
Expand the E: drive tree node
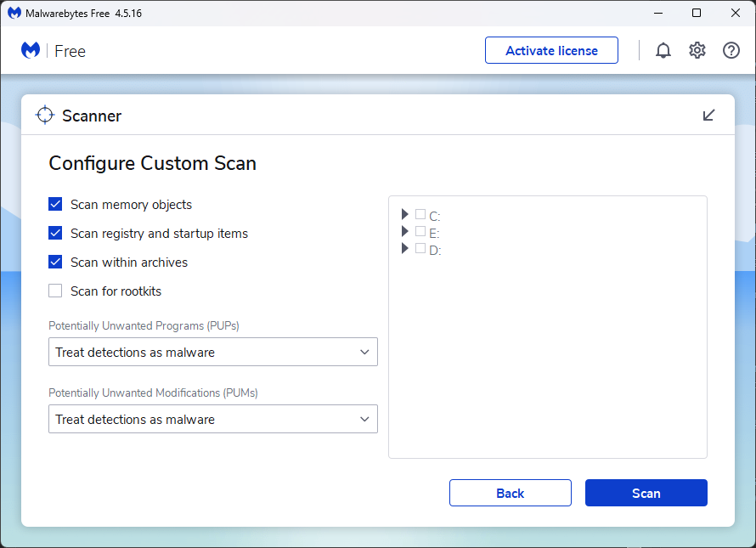coord(405,232)
